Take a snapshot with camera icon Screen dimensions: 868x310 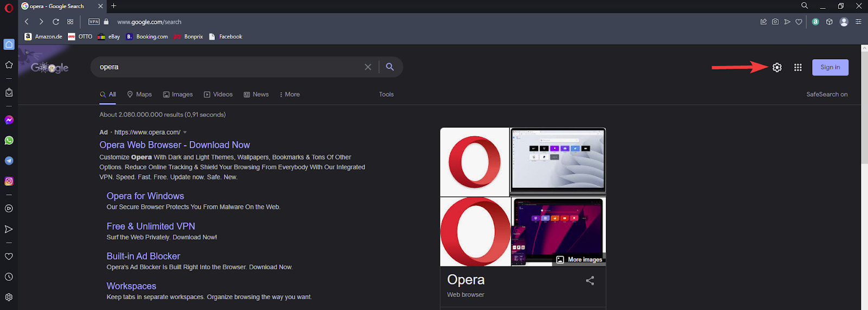click(x=775, y=22)
